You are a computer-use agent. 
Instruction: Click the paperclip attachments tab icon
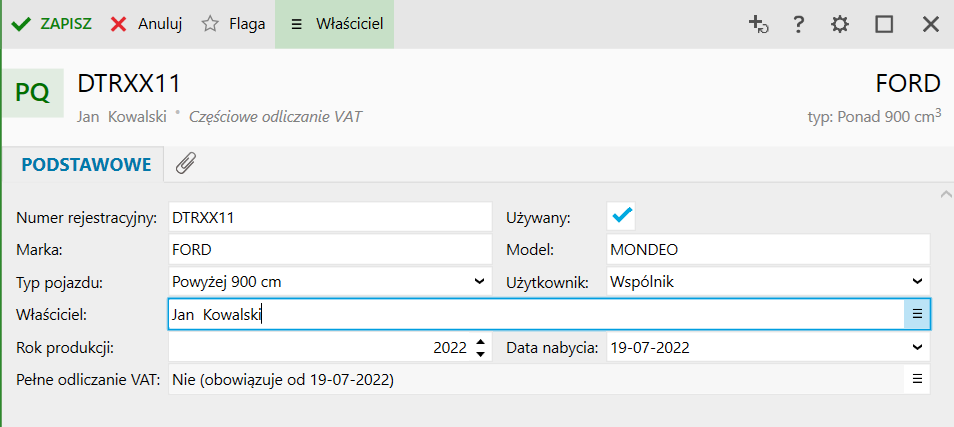185,164
